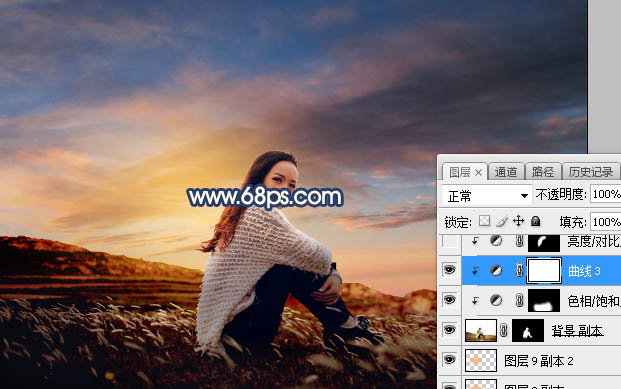Click the 色相/饱和 clipping arrow icon
Screen dimensions: 621x389
point(475,301)
